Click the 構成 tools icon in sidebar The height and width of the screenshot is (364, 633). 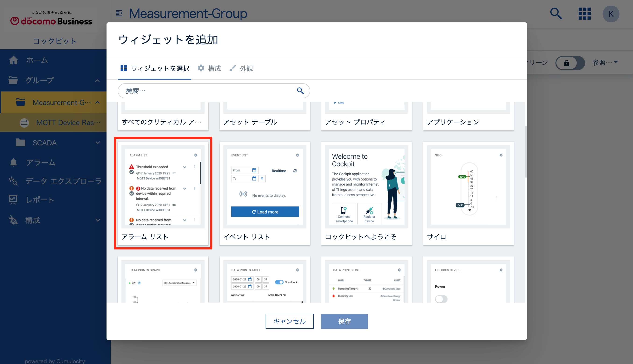13,220
